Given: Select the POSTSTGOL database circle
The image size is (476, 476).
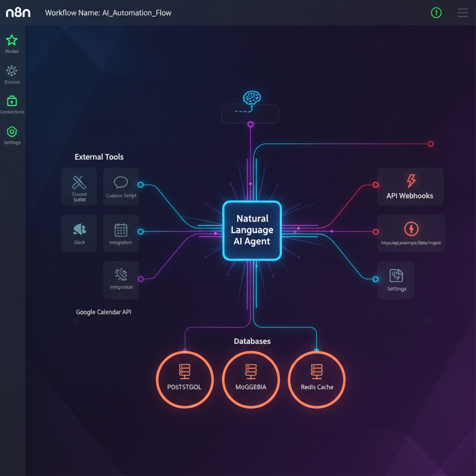Looking at the screenshot, I should point(185,379).
